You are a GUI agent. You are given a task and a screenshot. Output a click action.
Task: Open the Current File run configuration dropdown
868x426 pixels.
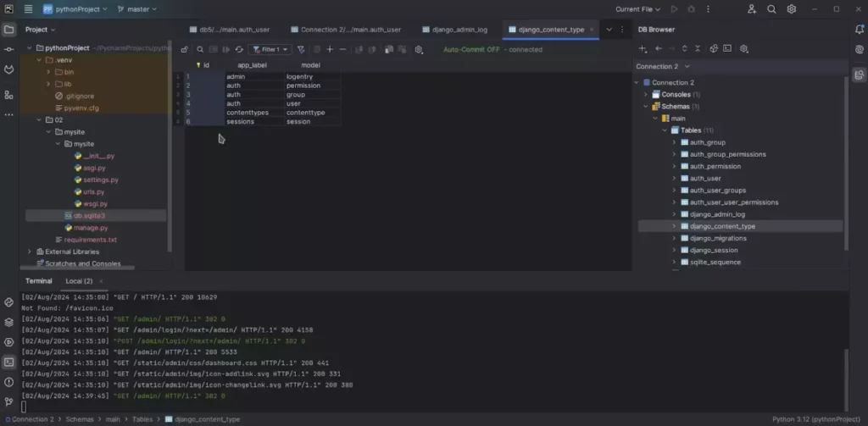click(637, 8)
